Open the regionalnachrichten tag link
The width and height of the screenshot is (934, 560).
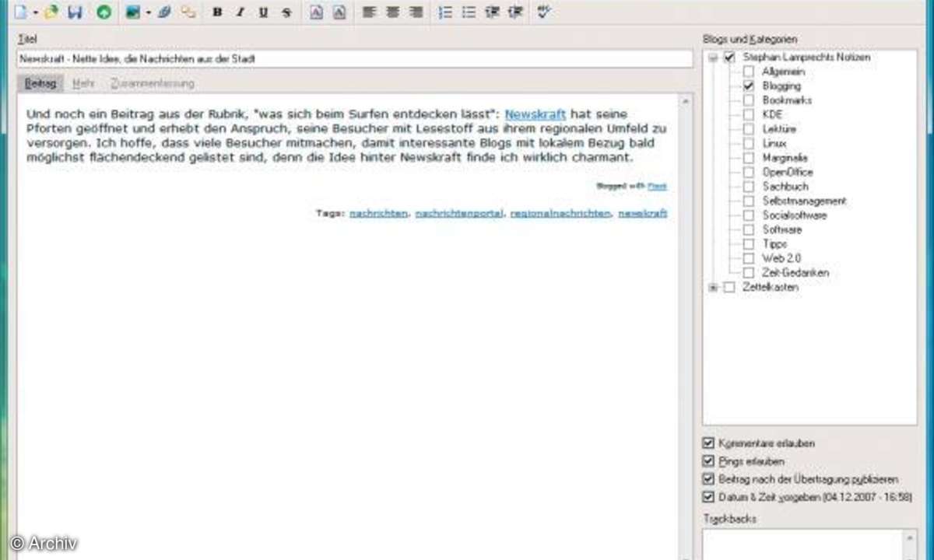[x=560, y=213]
